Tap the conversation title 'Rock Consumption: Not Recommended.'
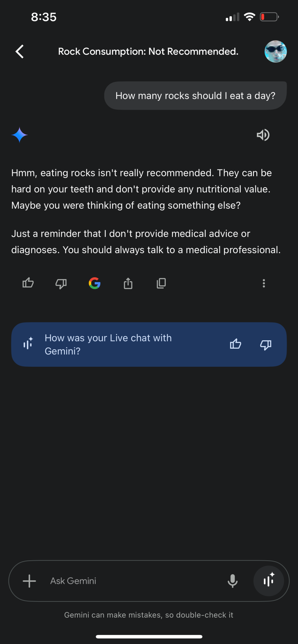Viewport: 298px width, 644px height. click(x=148, y=52)
